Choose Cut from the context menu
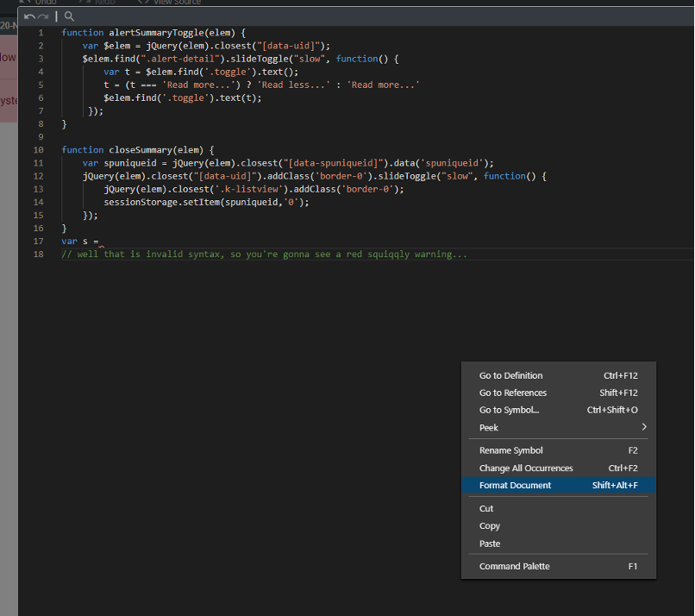The image size is (695, 616). tap(486, 508)
